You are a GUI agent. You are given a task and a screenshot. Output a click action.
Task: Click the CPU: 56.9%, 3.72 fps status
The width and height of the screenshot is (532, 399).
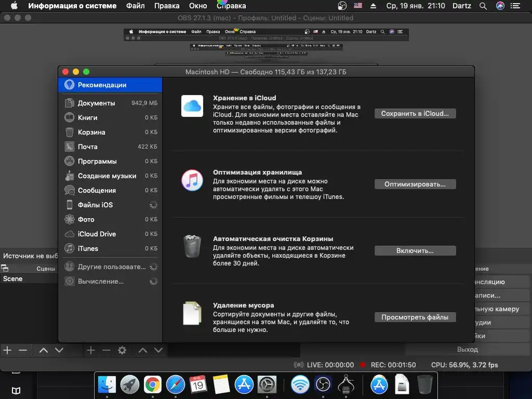464,365
